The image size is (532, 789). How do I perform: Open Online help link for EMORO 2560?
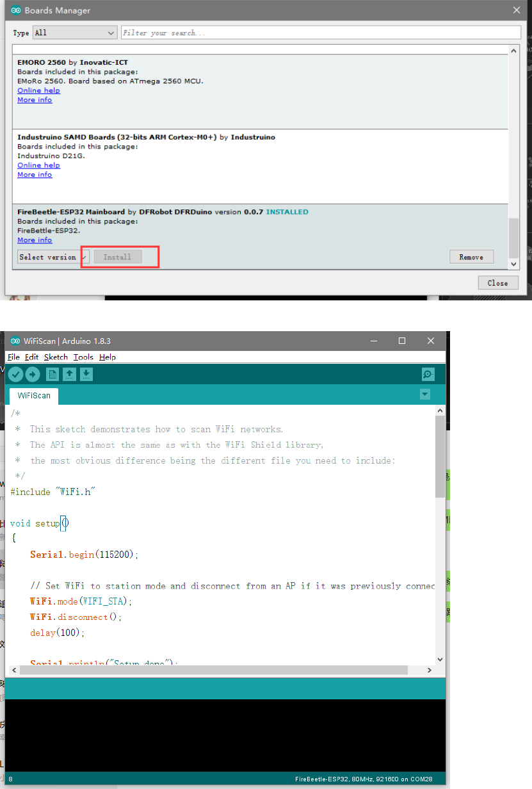[38, 90]
